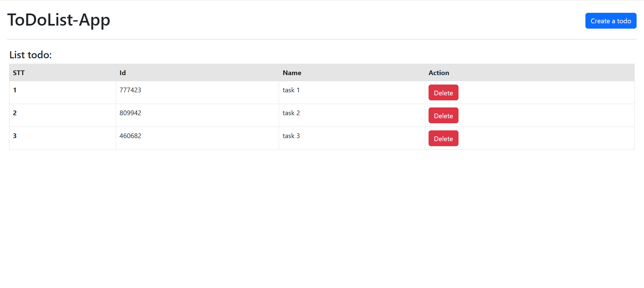Select the task 1 name cell
The width and height of the screenshot is (644, 288).
[x=291, y=90]
